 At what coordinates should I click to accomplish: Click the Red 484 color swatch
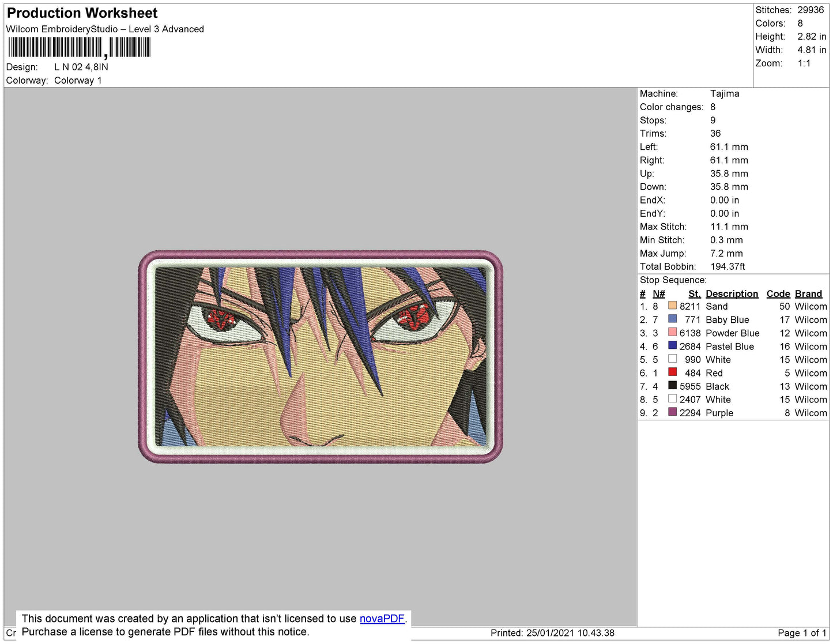[672, 372]
